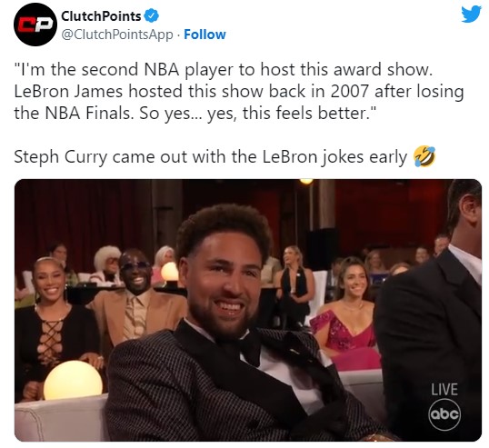The width and height of the screenshot is (489, 448).
Task: Click the 'the NBA Finals. So yes' line
Action: tap(195, 113)
